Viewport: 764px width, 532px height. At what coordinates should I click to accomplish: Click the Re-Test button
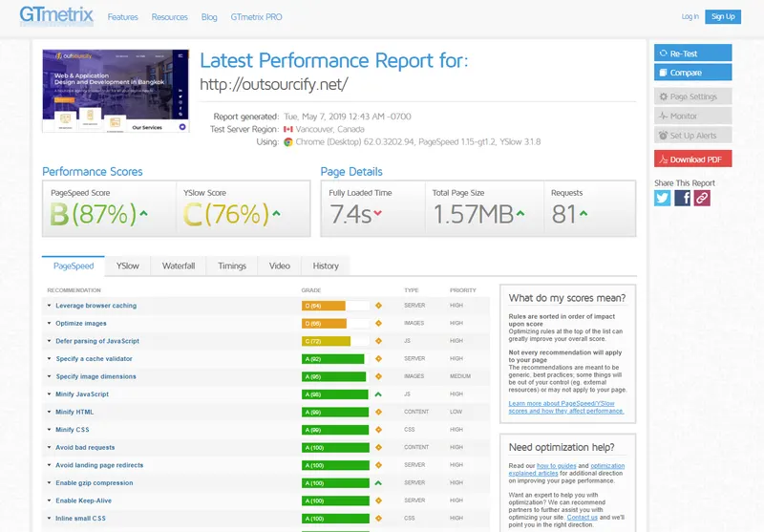693,53
